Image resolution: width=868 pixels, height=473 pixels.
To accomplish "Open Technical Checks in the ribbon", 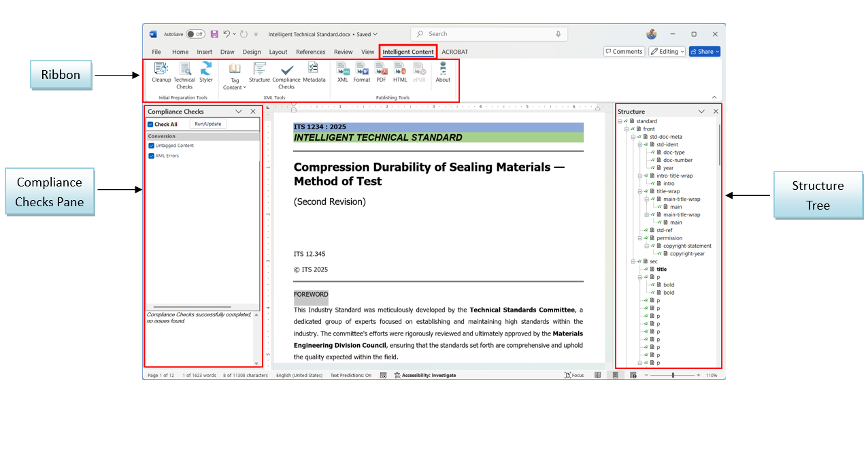I will (x=184, y=75).
